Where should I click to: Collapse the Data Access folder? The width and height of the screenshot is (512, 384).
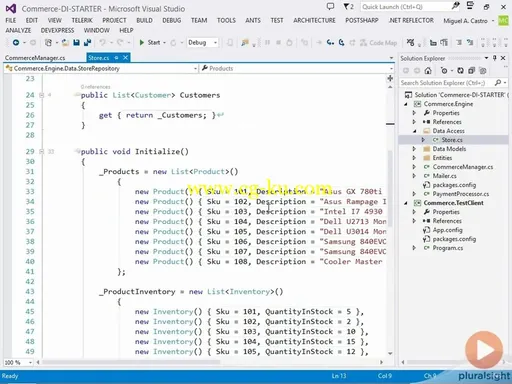click(414, 131)
